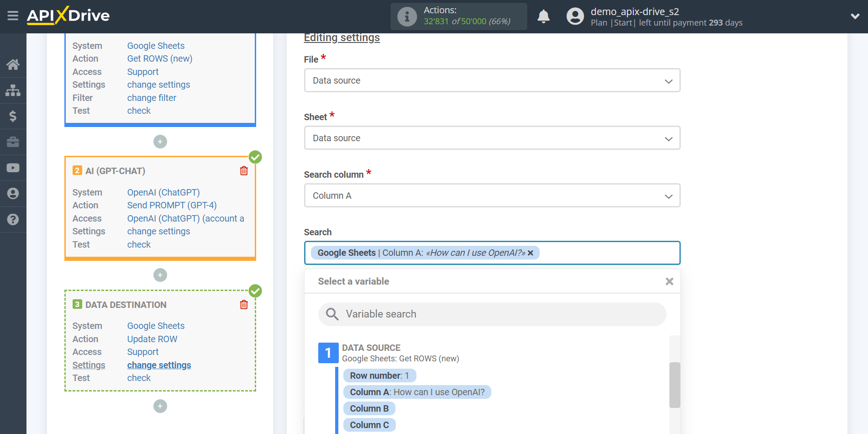The height and width of the screenshot is (434, 868).
Task: Click the Actions counter 32'831 of 50'000
Action: pos(467,21)
